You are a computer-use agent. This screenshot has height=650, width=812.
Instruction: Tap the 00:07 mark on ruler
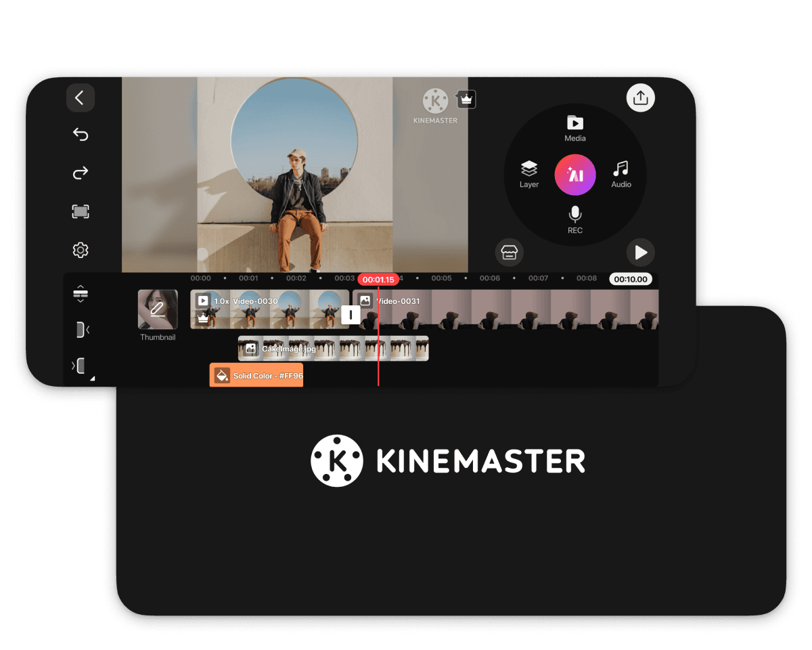coord(538,278)
